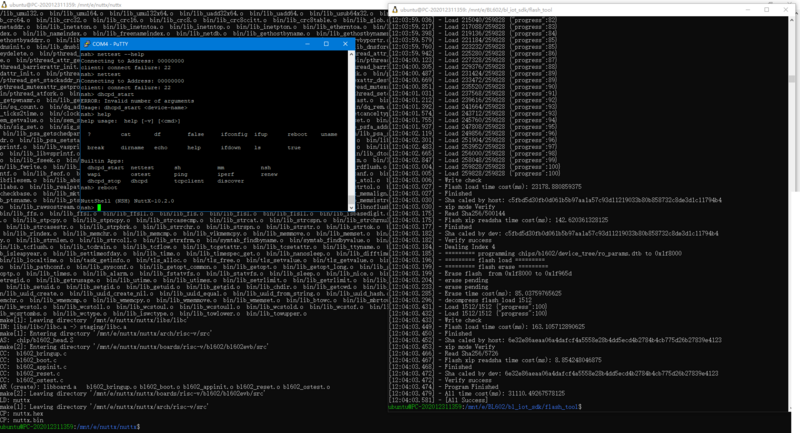Click 'tcpclient' in the PuTTY builtin apps list
800x433 pixels.
(189, 181)
